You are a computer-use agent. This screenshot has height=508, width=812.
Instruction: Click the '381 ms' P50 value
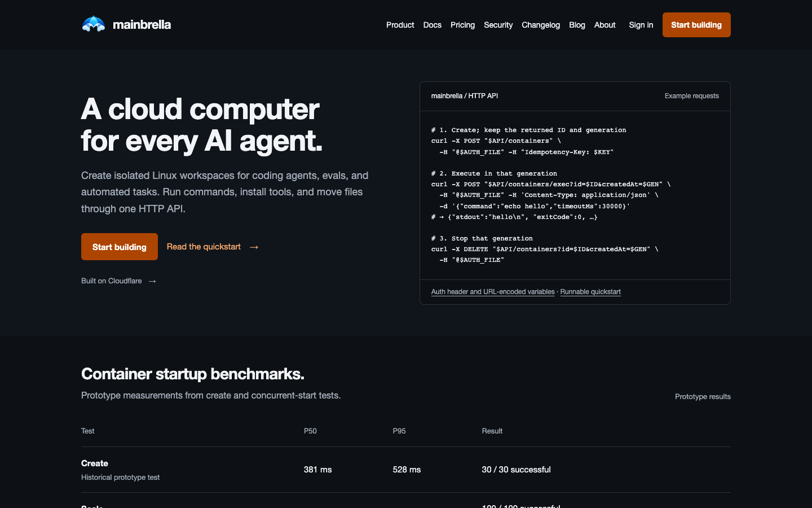[x=318, y=470]
